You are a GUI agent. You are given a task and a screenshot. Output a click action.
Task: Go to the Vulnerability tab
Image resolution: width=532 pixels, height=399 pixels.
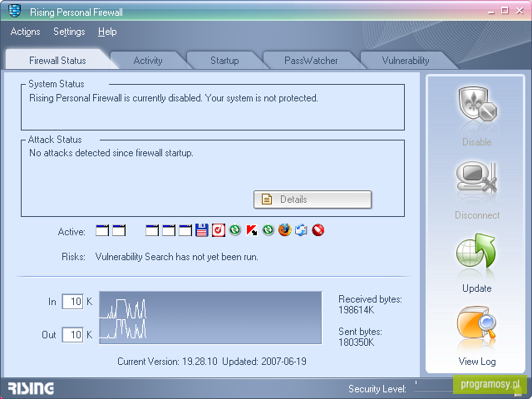(x=406, y=61)
